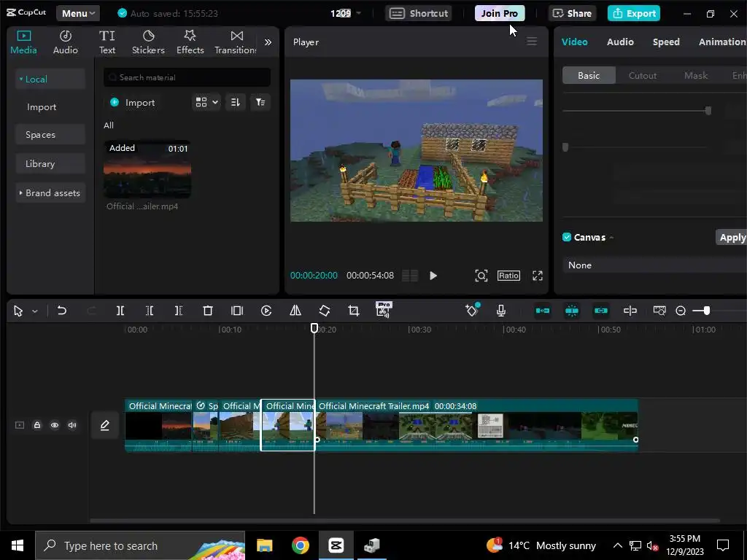The height and width of the screenshot is (560, 747).
Task: Select the Cutout sub-tab
Action: tap(643, 75)
